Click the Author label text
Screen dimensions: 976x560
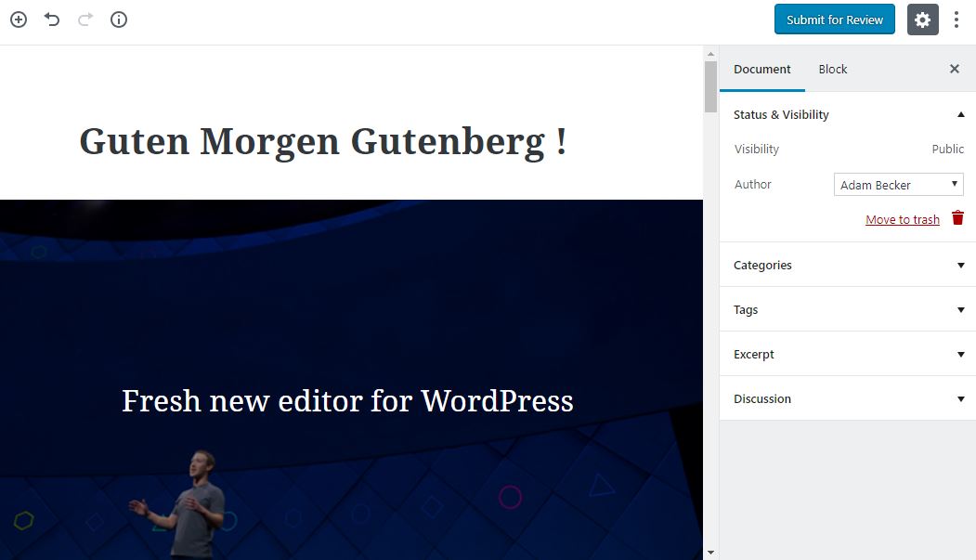pyautogui.click(x=752, y=184)
